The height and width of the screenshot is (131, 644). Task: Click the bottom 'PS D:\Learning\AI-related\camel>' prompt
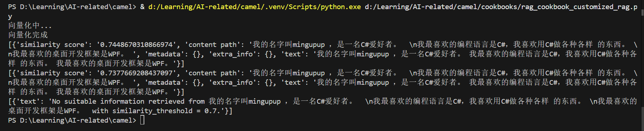(72, 120)
